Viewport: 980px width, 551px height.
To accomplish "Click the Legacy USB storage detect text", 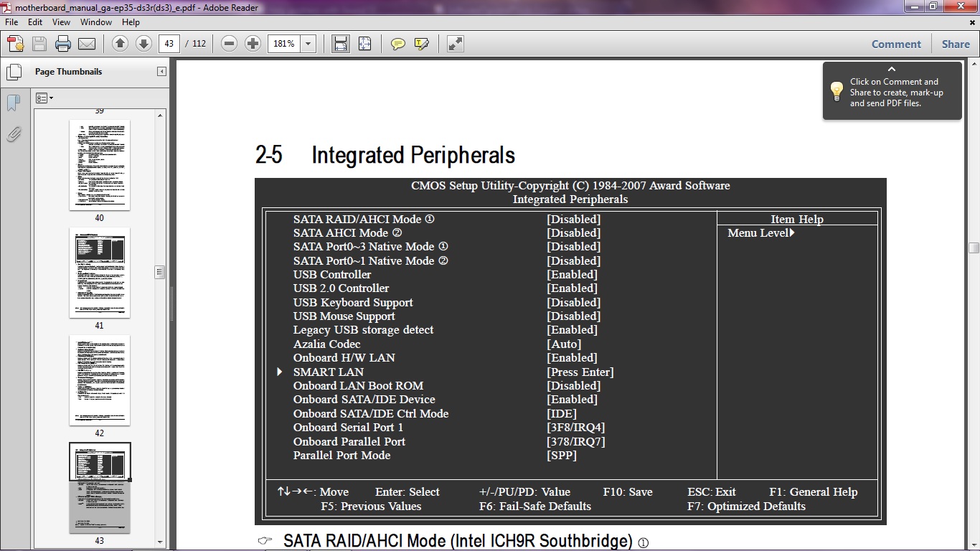I will (x=363, y=330).
